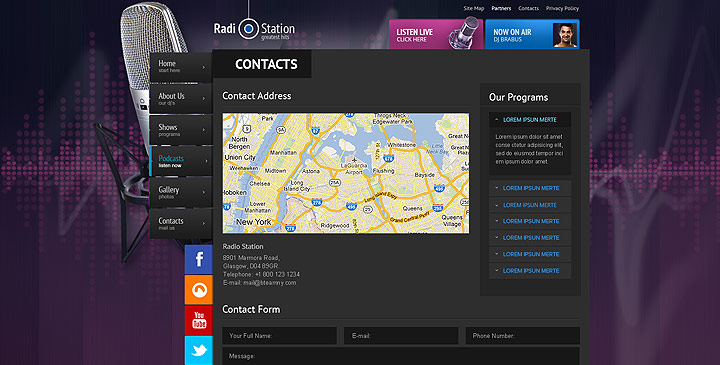The image size is (720, 365).
Task: Click the Contact Address heading
Action: (257, 96)
